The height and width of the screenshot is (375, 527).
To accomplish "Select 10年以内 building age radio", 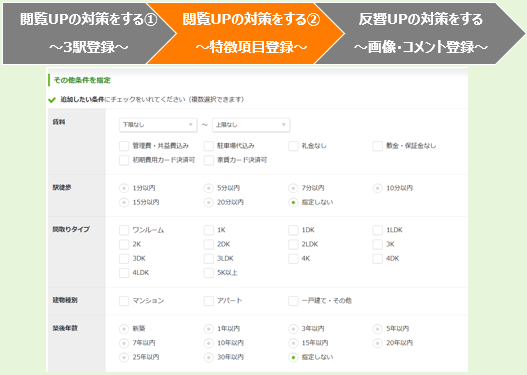I will (x=209, y=343).
